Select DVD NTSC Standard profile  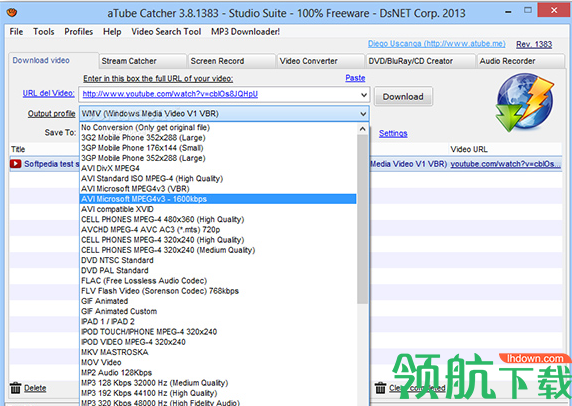click(x=218, y=260)
